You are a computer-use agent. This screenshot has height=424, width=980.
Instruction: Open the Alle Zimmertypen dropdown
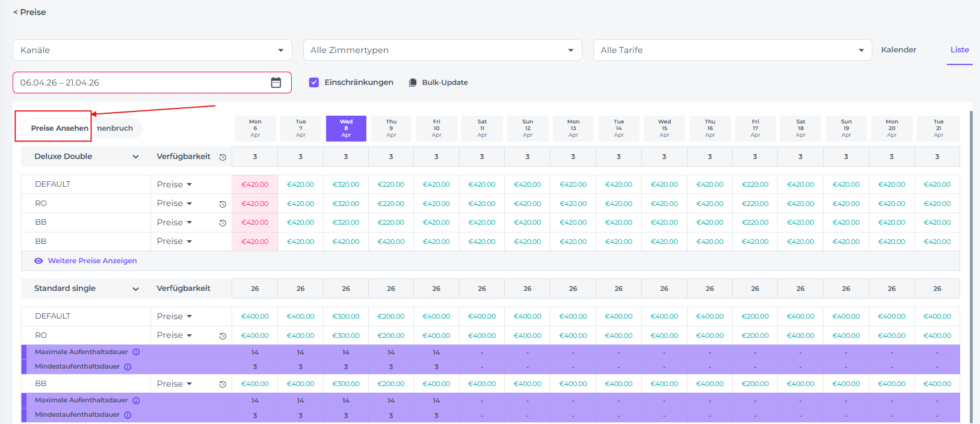[x=442, y=50]
